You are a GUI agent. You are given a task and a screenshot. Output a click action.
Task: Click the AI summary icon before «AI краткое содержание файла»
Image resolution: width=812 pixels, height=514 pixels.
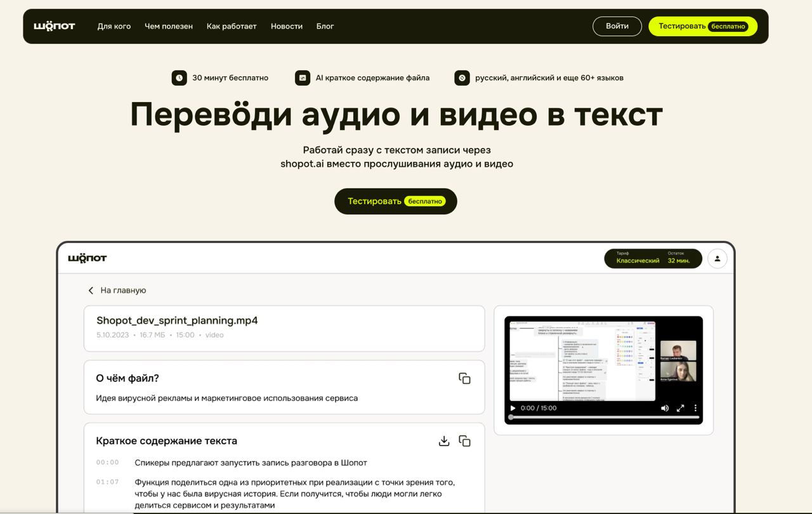click(x=303, y=77)
